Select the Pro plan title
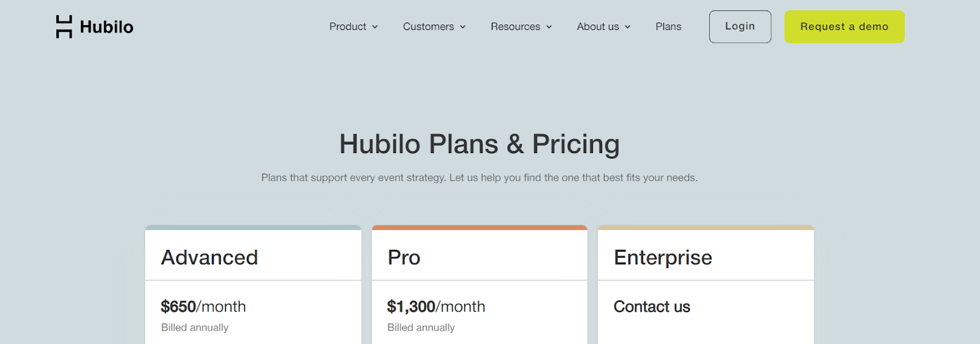 (x=404, y=258)
